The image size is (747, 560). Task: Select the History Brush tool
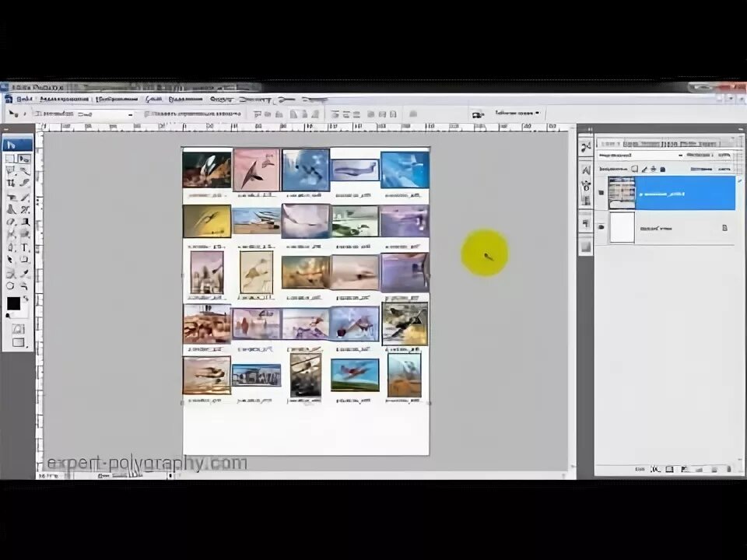coord(24,209)
